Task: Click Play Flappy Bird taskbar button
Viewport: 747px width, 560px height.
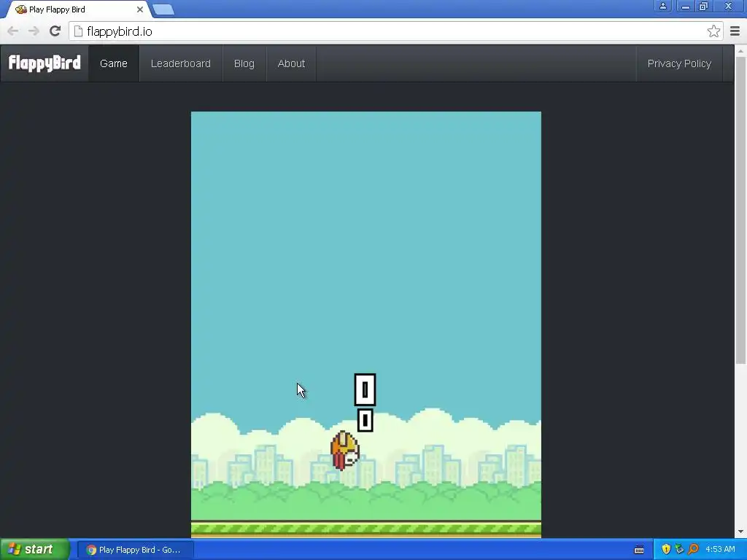Action: pos(135,550)
